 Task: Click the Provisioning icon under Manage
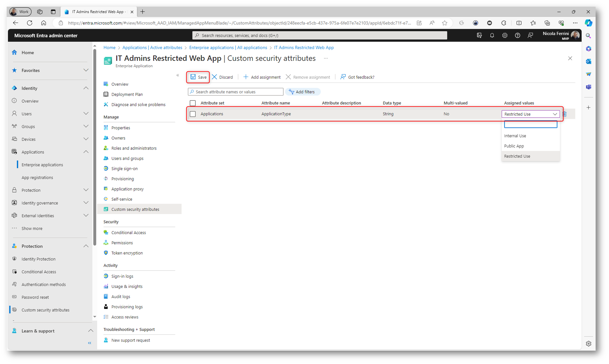click(x=106, y=178)
